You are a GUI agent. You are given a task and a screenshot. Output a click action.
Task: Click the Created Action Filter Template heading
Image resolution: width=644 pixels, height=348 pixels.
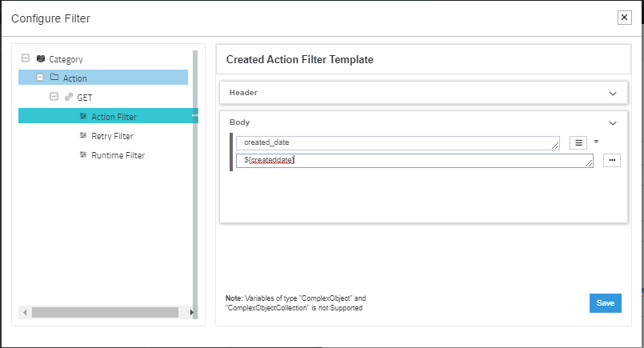(x=300, y=59)
